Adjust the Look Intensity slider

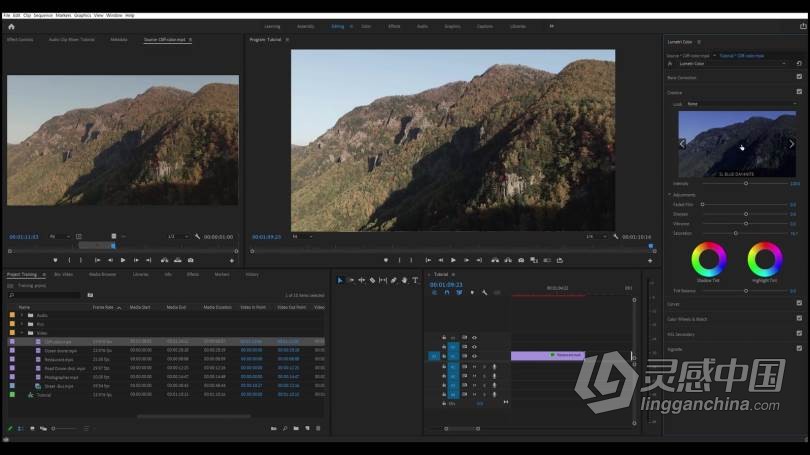[x=745, y=183]
